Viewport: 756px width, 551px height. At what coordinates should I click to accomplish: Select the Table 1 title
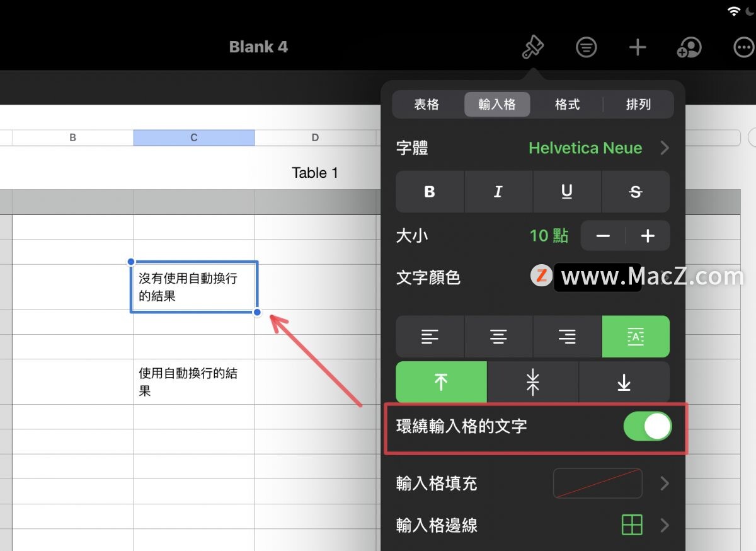315,173
